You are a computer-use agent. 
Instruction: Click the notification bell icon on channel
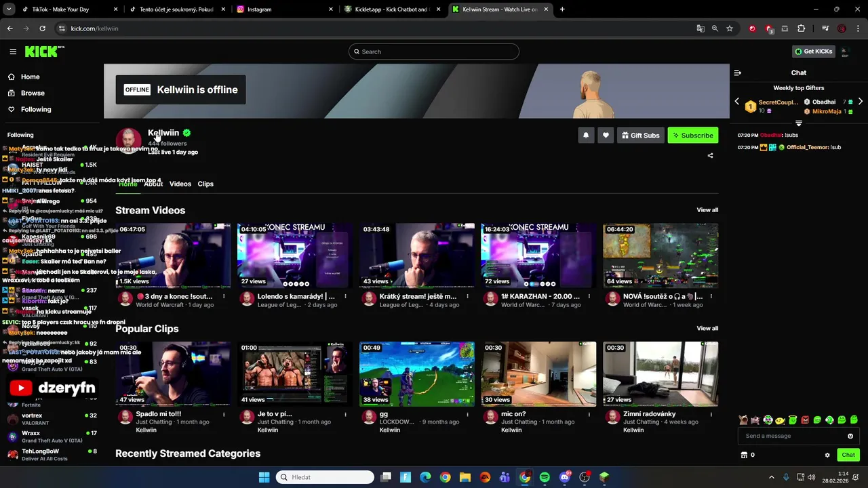click(x=586, y=136)
